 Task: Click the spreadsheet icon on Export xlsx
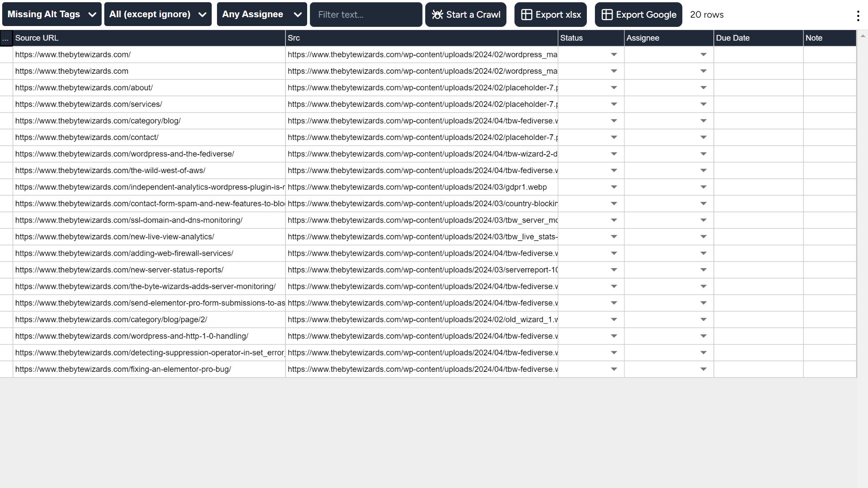(526, 15)
